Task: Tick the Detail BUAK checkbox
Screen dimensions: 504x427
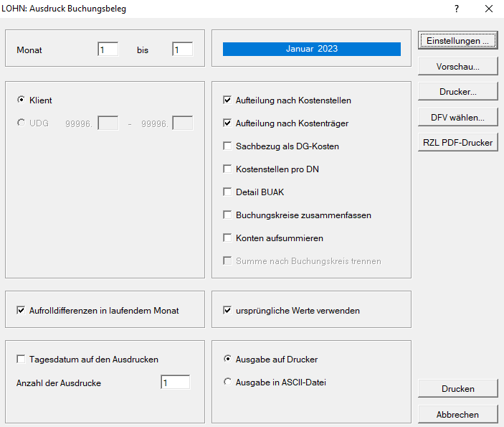Action: coord(228,192)
